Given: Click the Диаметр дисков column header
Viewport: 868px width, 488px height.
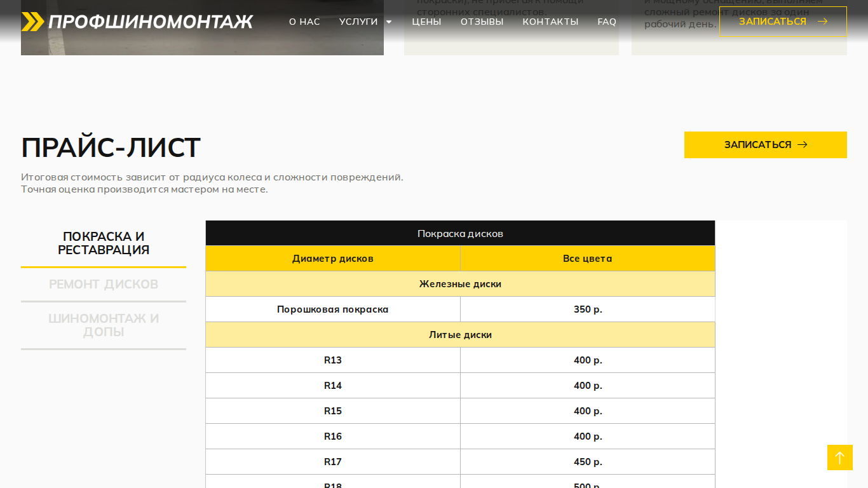Looking at the screenshot, I should [x=333, y=259].
